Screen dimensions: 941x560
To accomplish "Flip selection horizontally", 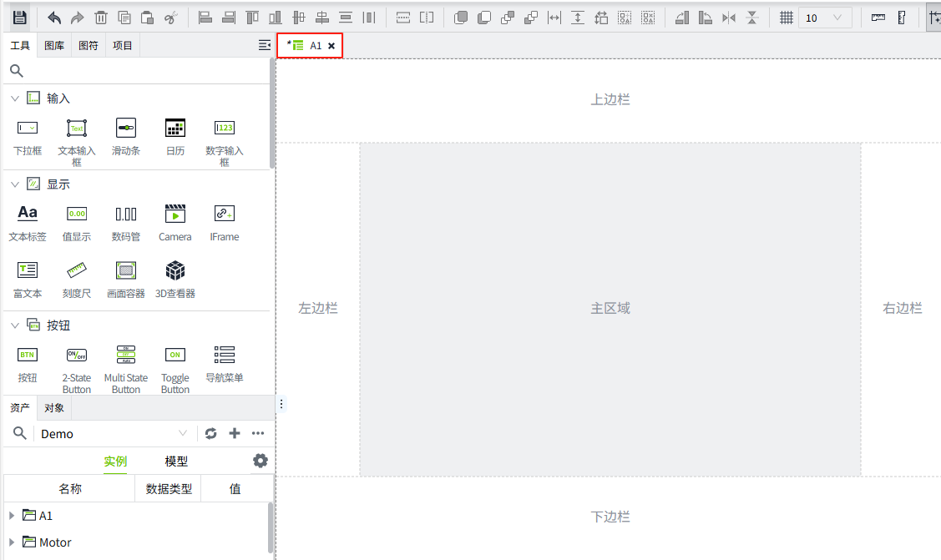I will [729, 18].
